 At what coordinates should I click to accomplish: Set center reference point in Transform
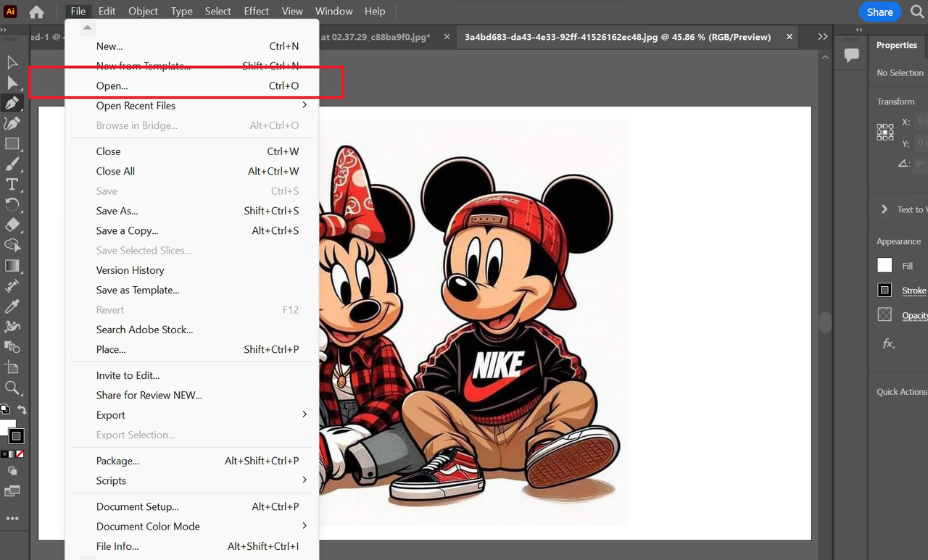884,132
